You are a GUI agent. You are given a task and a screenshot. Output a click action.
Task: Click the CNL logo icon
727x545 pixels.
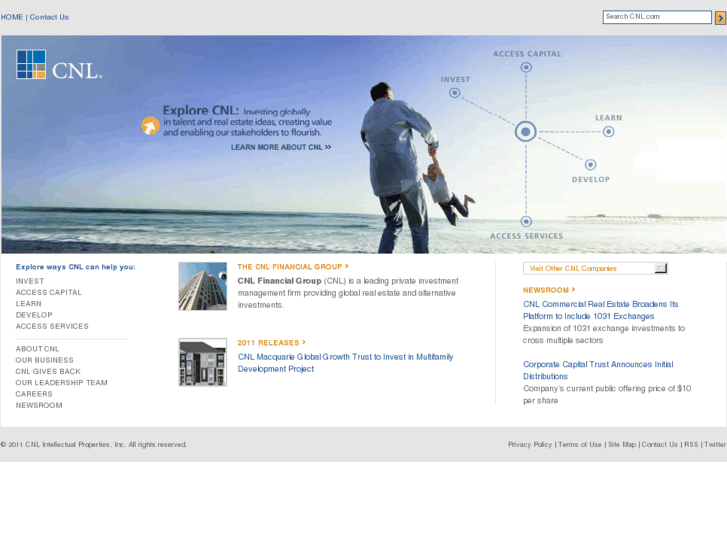pyautogui.click(x=32, y=64)
